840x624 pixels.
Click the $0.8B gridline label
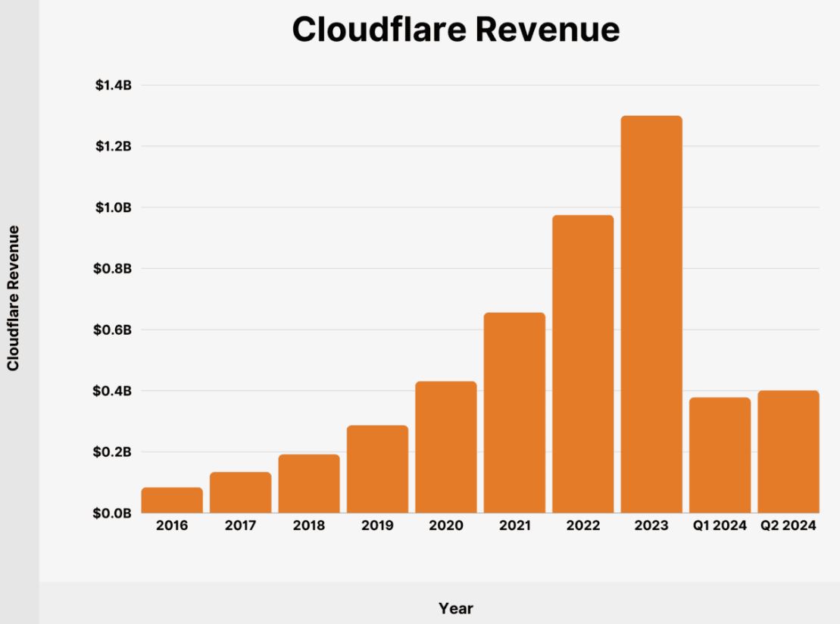112,267
